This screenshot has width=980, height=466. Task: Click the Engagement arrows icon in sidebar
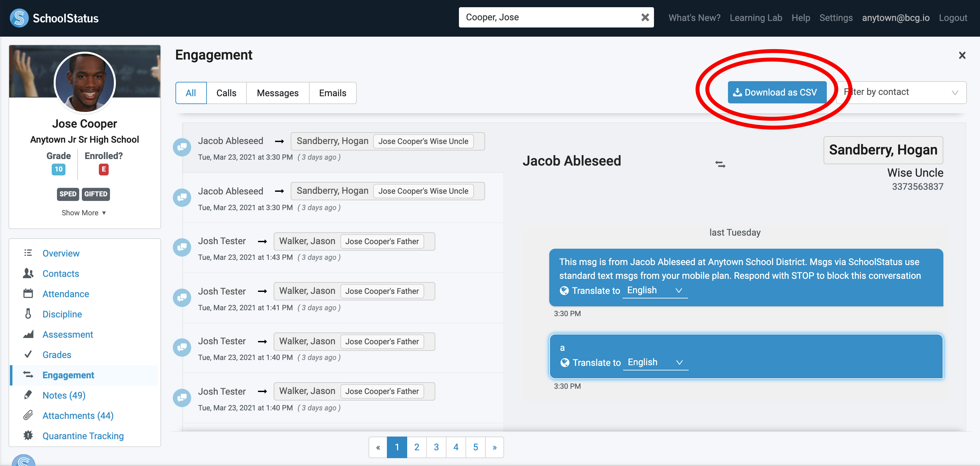click(28, 375)
